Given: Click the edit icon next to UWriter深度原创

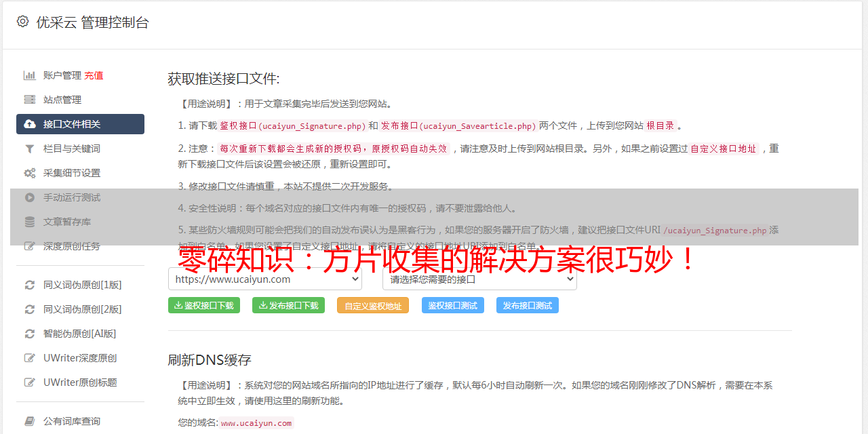Looking at the screenshot, I should 30,358.
